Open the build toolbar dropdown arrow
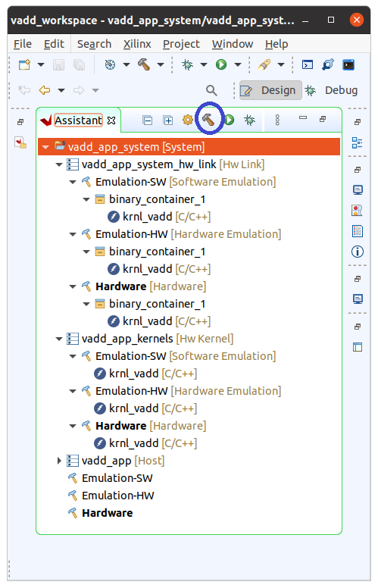The height and width of the screenshot is (588, 378). pos(161,64)
